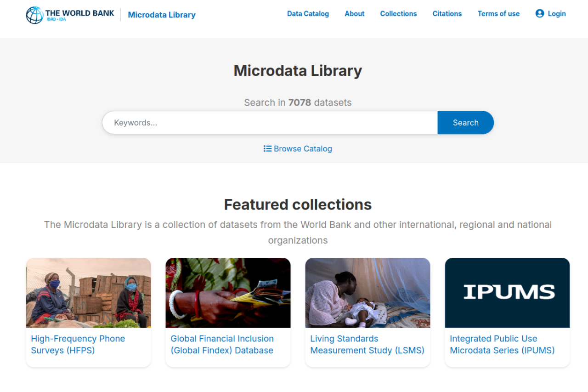Open High-Frequency Phone Surveys (HFPS) link
Screen dimensions: 588x392
click(78, 345)
